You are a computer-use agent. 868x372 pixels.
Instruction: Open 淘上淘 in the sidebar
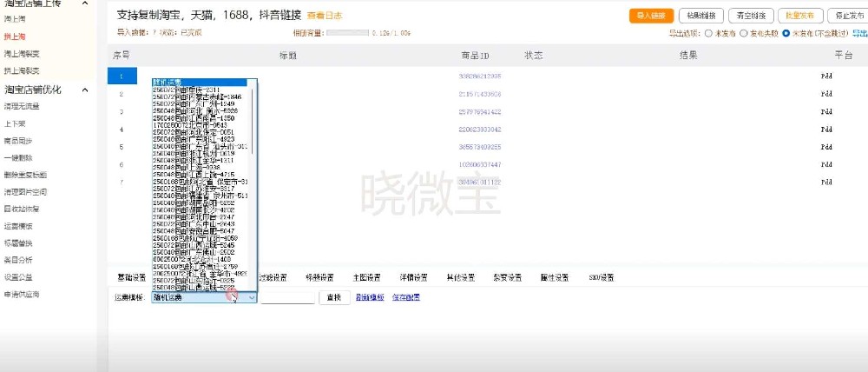coord(15,19)
